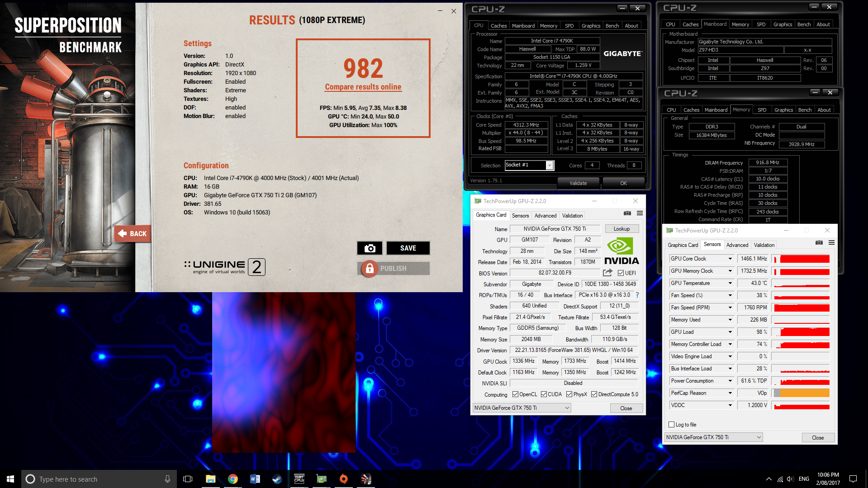Click the Bus Interface question mark icon
This screenshot has height=488, width=868.
click(637, 295)
